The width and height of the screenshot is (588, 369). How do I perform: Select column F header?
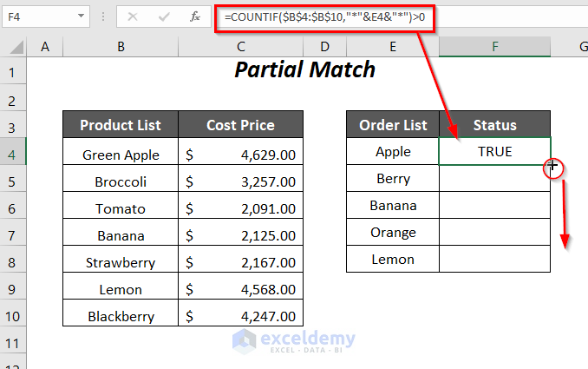[494, 47]
